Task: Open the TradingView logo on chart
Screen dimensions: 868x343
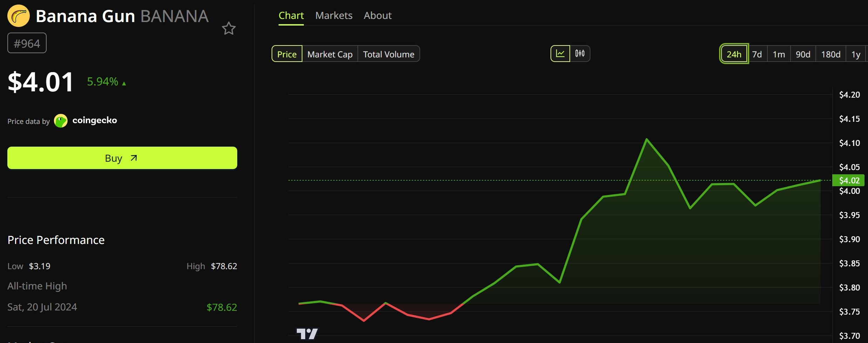Action: pos(307,334)
